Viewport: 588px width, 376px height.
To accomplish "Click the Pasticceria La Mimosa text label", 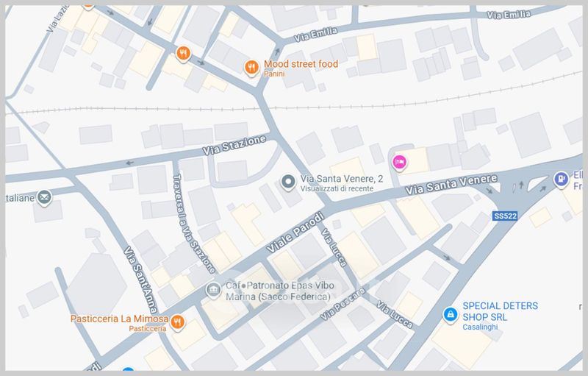I will (119, 319).
